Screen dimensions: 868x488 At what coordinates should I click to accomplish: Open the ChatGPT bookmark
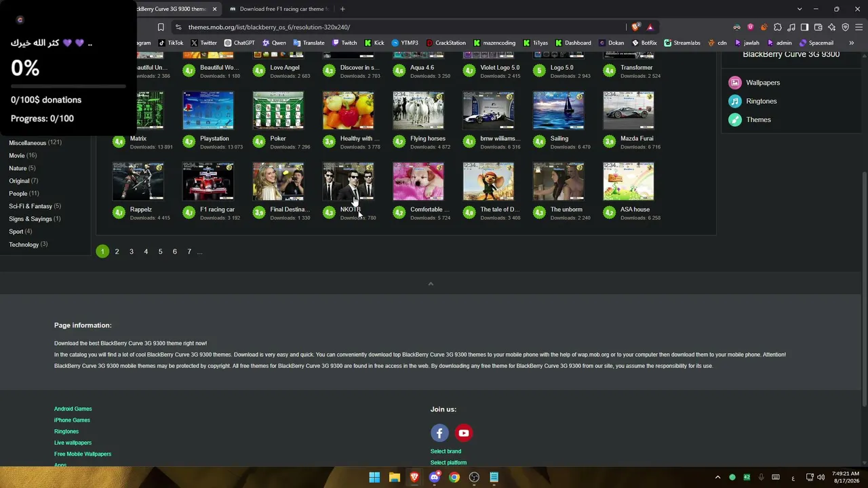239,43
